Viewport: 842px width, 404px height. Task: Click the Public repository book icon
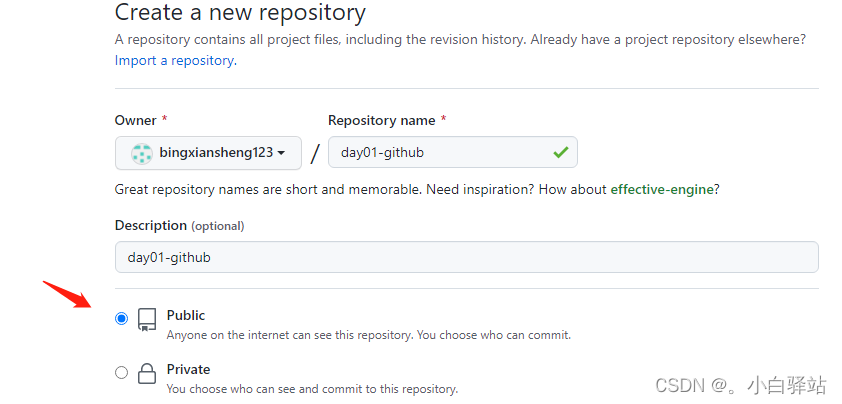click(147, 319)
